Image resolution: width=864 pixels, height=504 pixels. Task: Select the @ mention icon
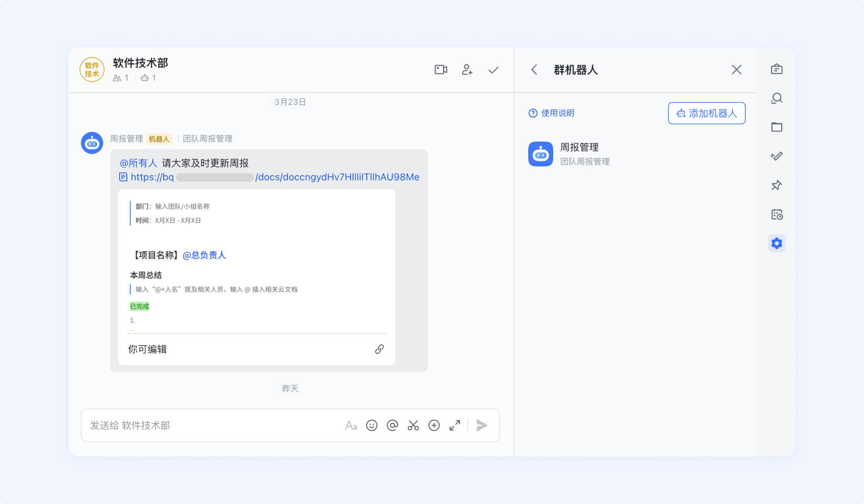[x=392, y=425]
